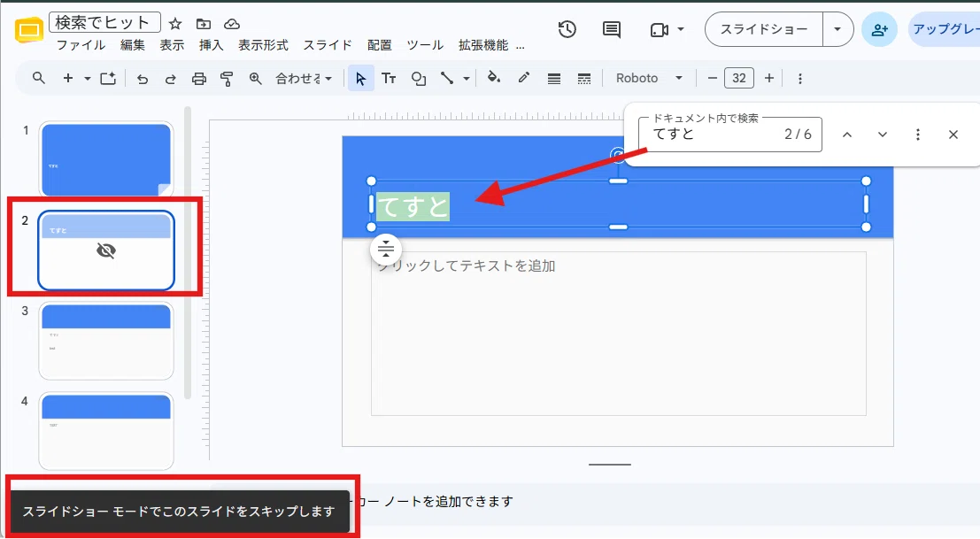The image size is (980, 539).
Task: Open the 表示 menu
Action: [x=171, y=45]
